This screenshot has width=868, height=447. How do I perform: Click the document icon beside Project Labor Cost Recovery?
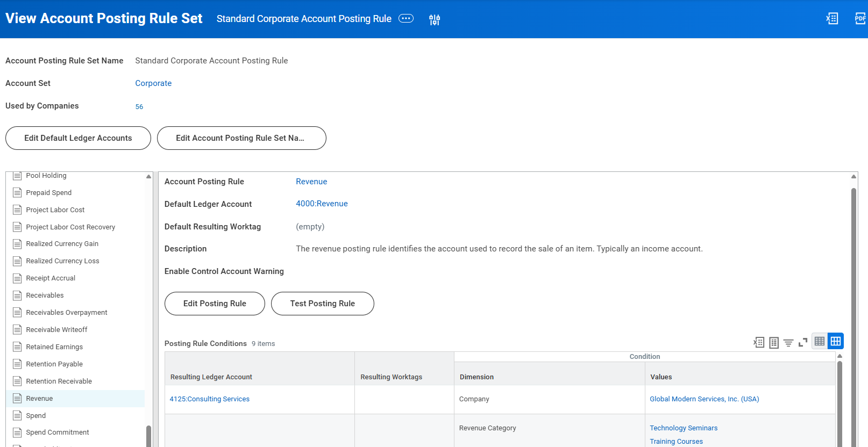(17, 227)
